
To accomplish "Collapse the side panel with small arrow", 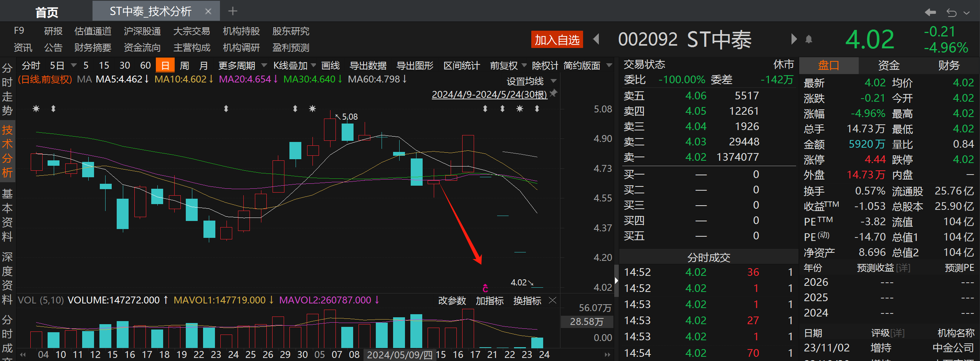I will 616,281.
